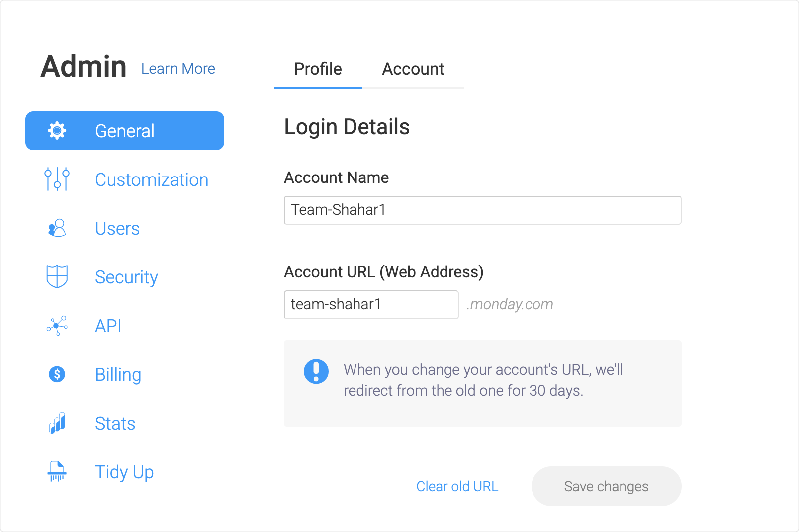Switch to the Account tab
The height and width of the screenshot is (532, 799).
coord(413,69)
